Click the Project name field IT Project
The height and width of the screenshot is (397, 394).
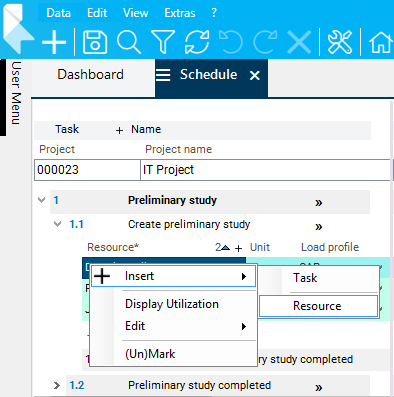point(265,170)
